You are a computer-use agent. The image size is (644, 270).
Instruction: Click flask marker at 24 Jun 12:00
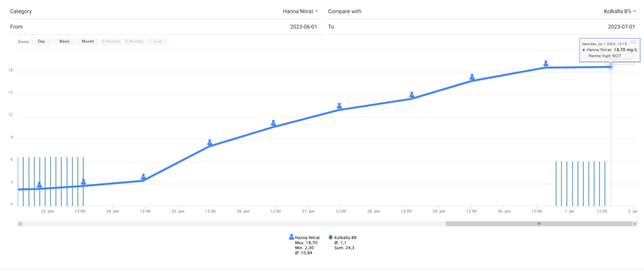point(143,177)
